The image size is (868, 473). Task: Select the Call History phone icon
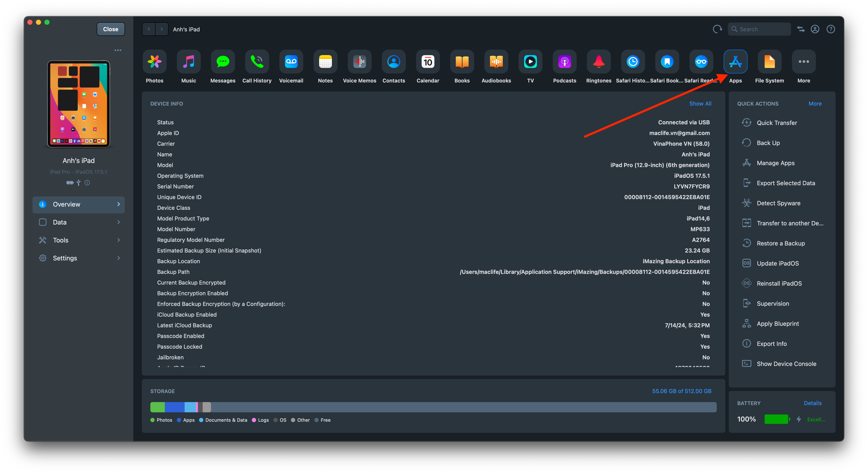257,62
